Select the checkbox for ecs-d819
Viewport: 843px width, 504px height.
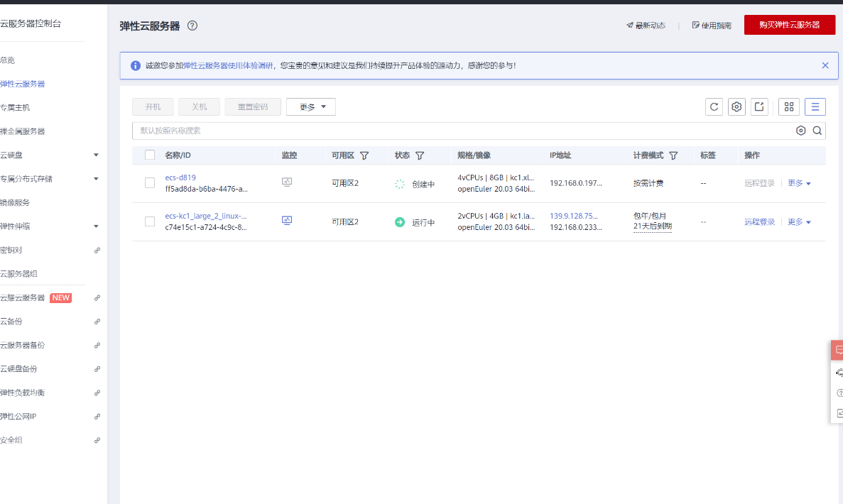coord(149,182)
